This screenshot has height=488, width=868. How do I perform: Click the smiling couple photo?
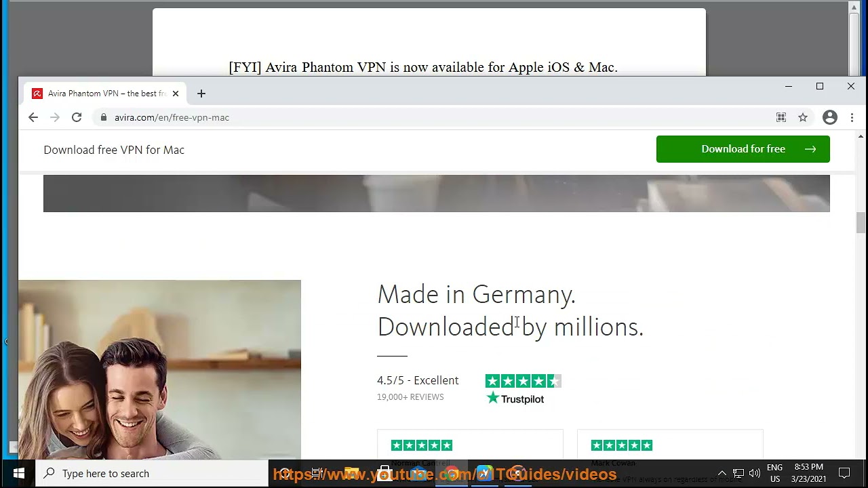click(159, 370)
